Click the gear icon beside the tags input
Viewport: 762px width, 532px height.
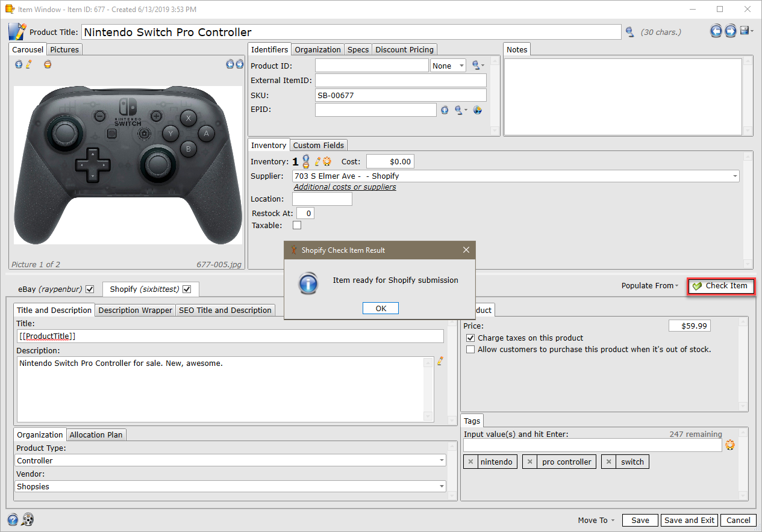point(730,445)
